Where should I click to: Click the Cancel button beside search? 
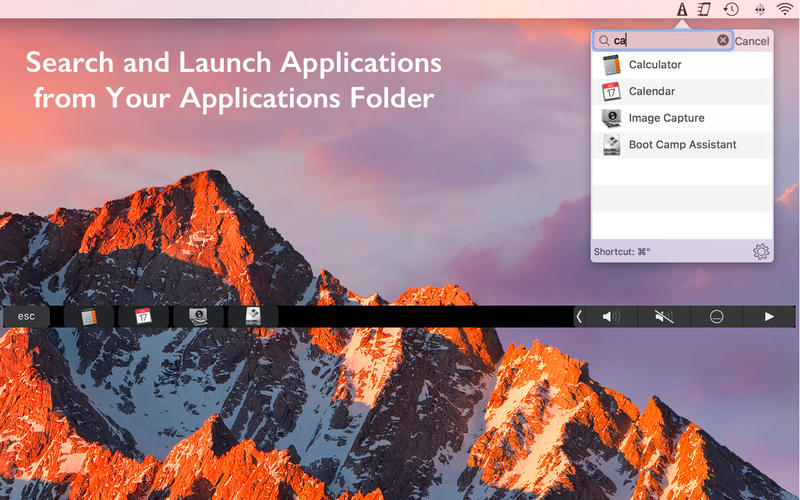[752, 41]
